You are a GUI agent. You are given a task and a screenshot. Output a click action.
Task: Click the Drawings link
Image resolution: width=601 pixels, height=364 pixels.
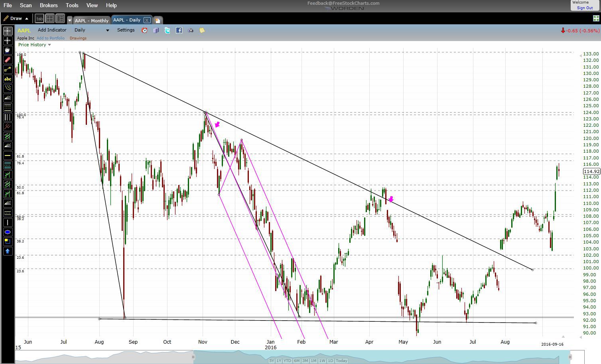tap(78, 38)
